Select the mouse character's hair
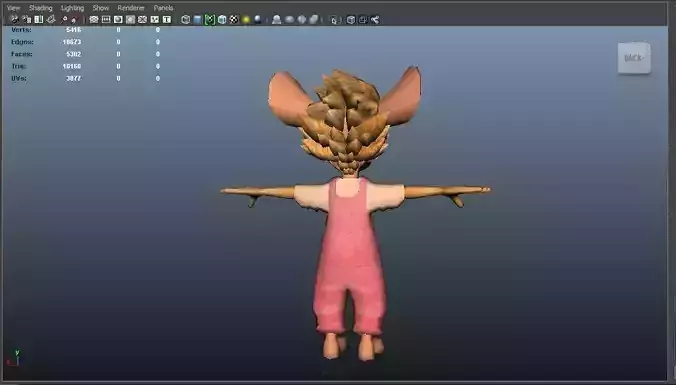 tap(346, 121)
